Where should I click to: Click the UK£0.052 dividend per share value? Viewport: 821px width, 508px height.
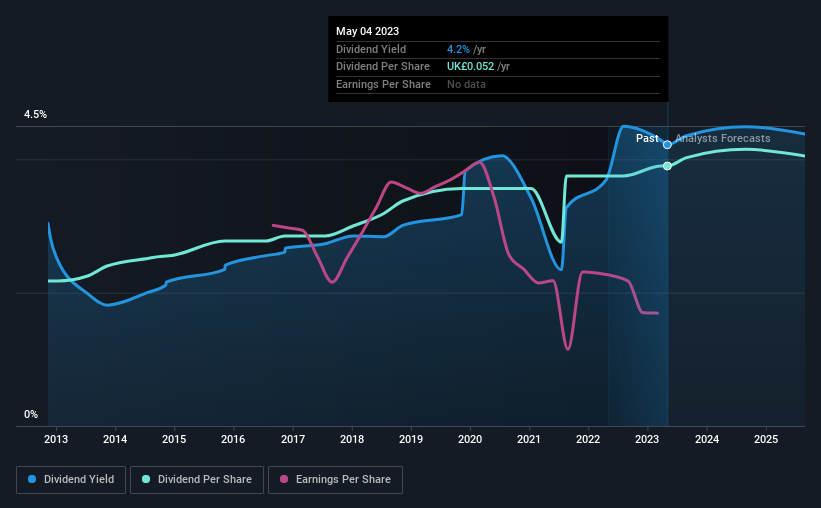[x=470, y=67]
